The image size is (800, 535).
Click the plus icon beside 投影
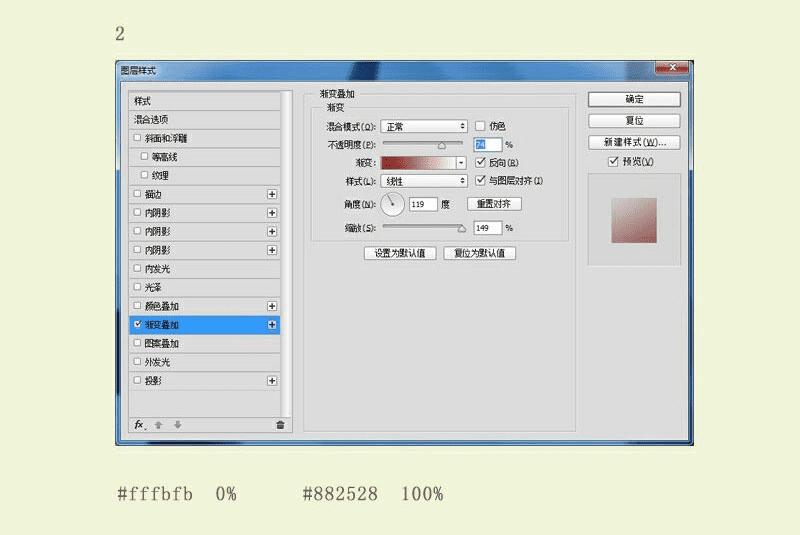click(x=272, y=381)
